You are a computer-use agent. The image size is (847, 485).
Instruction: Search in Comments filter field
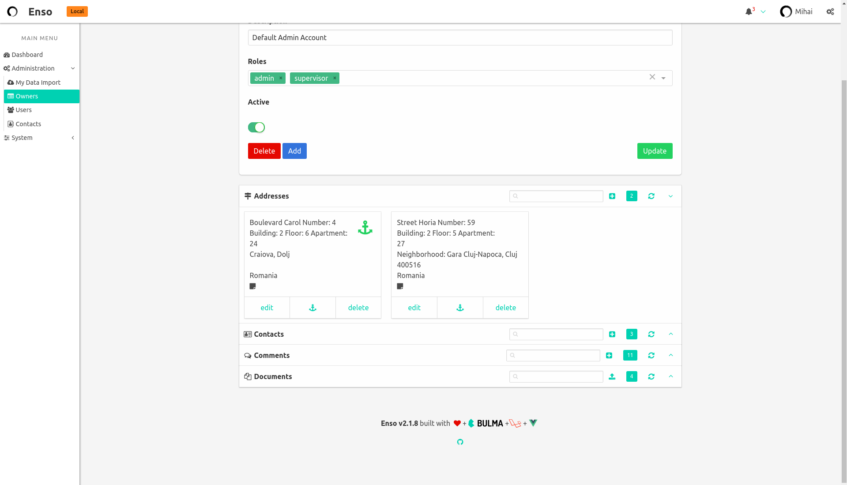(553, 355)
